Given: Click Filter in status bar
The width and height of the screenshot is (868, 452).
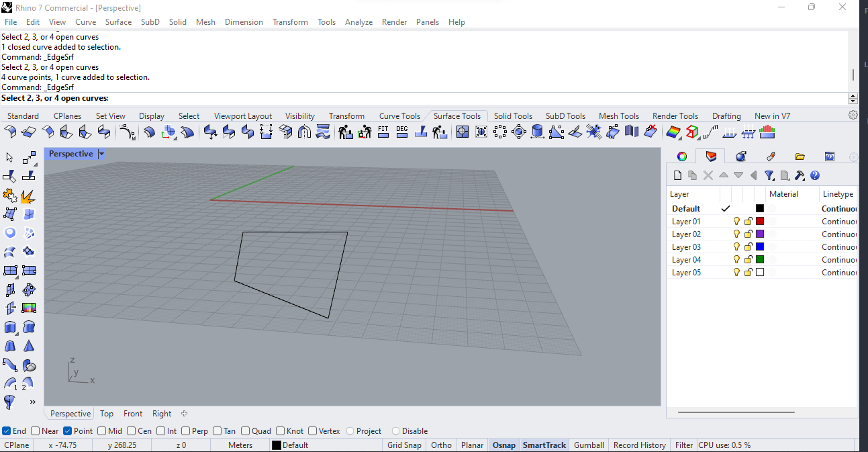Looking at the screenshot, I should coord(684,445).
